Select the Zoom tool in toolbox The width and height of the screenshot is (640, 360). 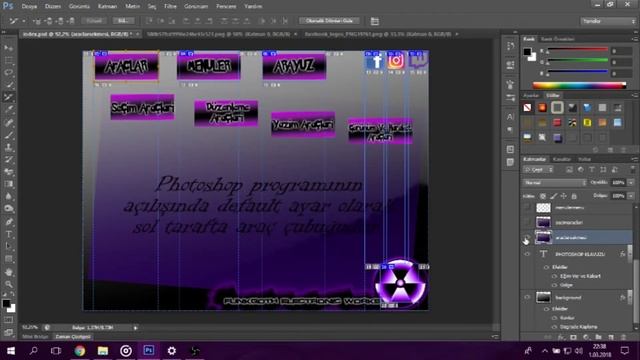click(x=9, y=284)
